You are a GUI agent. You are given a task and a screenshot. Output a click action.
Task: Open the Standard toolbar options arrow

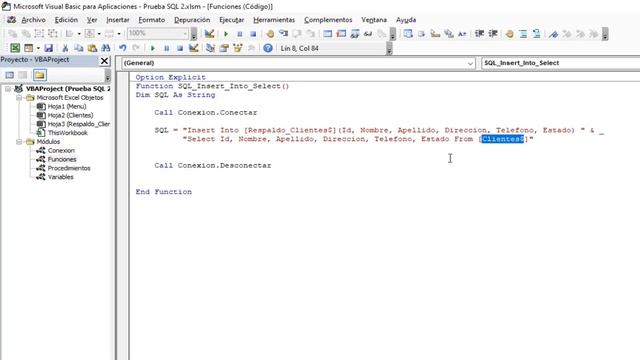389,49
